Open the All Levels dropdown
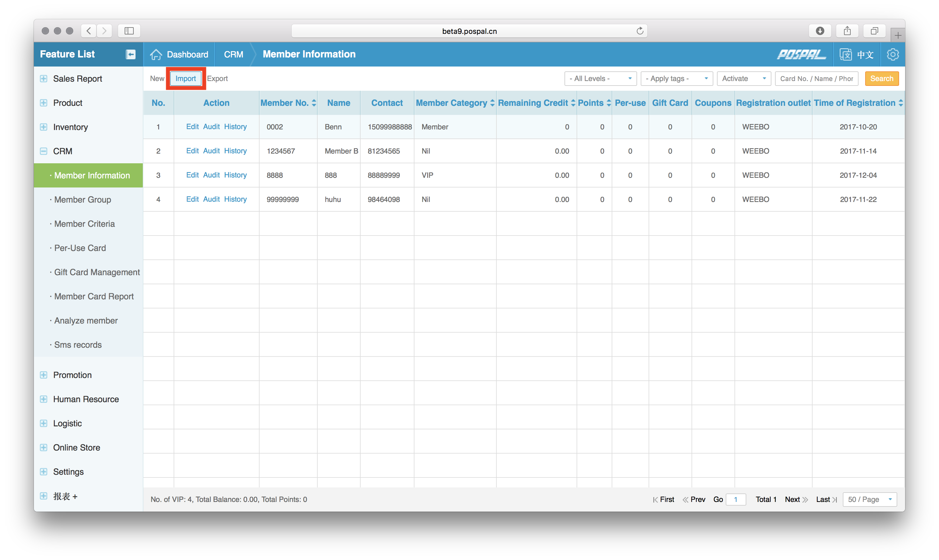 600,79
